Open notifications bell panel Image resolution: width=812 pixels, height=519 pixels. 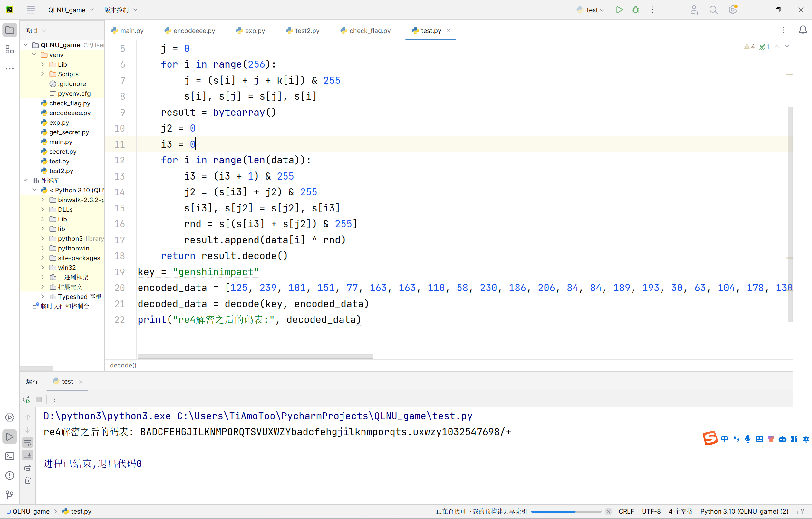coord(803,30)
